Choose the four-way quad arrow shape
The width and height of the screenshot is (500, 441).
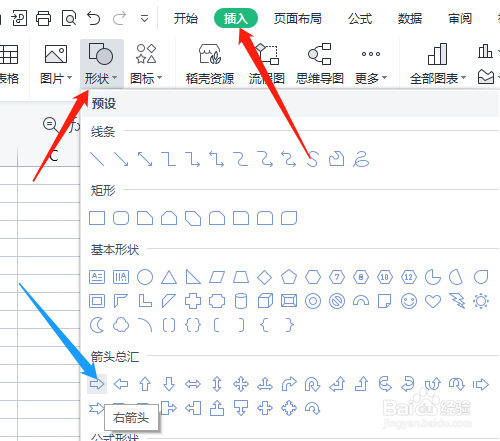click(x=241, y=384)
